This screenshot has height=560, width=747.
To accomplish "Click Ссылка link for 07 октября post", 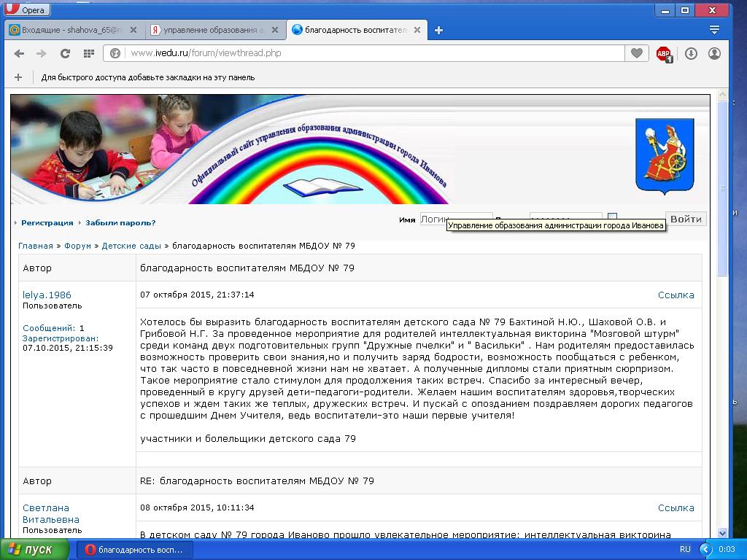I will click(676, 295).
